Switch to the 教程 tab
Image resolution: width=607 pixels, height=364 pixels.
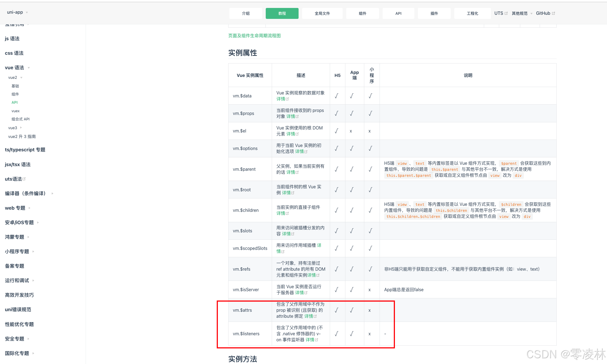coord(282,13)
